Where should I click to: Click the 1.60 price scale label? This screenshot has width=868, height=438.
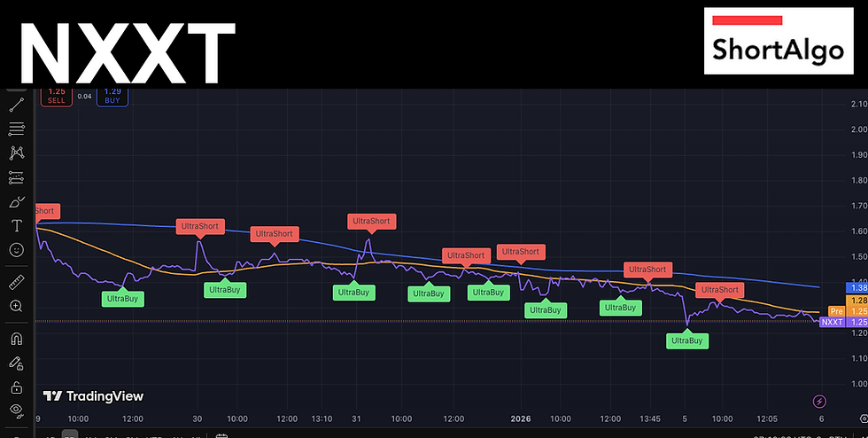859,231
